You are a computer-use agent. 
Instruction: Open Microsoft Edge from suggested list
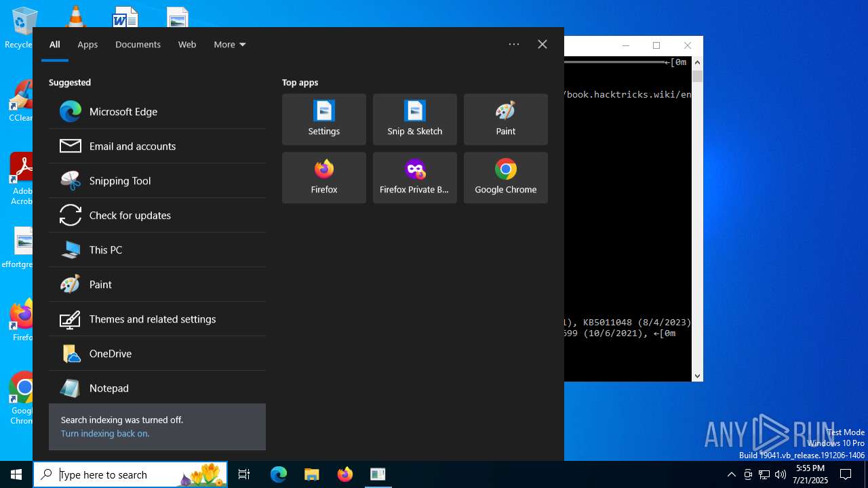click(157, 112)
